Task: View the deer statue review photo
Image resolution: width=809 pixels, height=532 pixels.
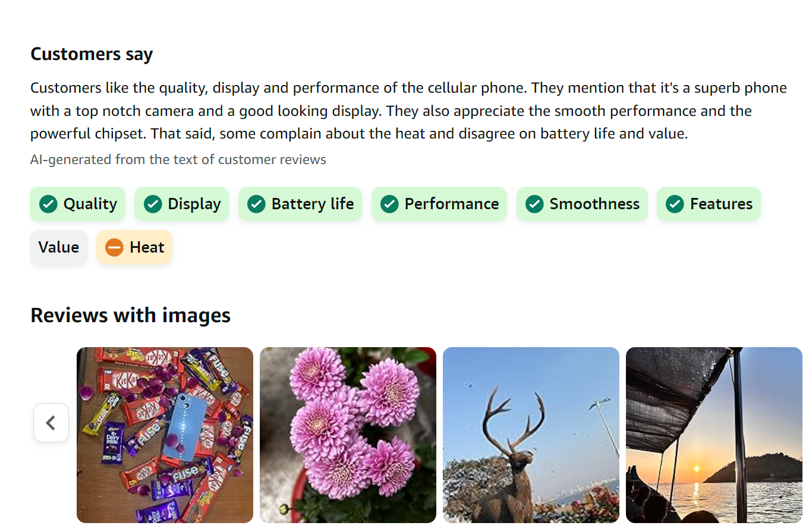Action: (531, 435)
